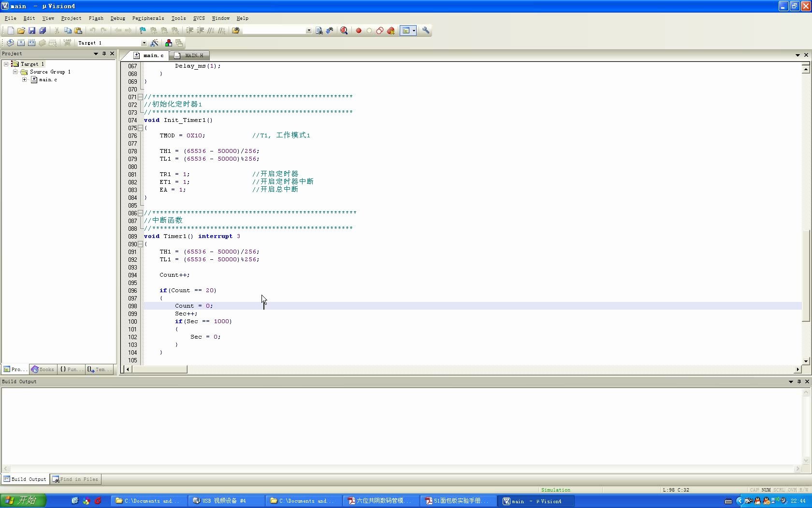The image size is (812, 508).
Task: Open the window layout button dropdown arrow
Action: click(414, 30)
